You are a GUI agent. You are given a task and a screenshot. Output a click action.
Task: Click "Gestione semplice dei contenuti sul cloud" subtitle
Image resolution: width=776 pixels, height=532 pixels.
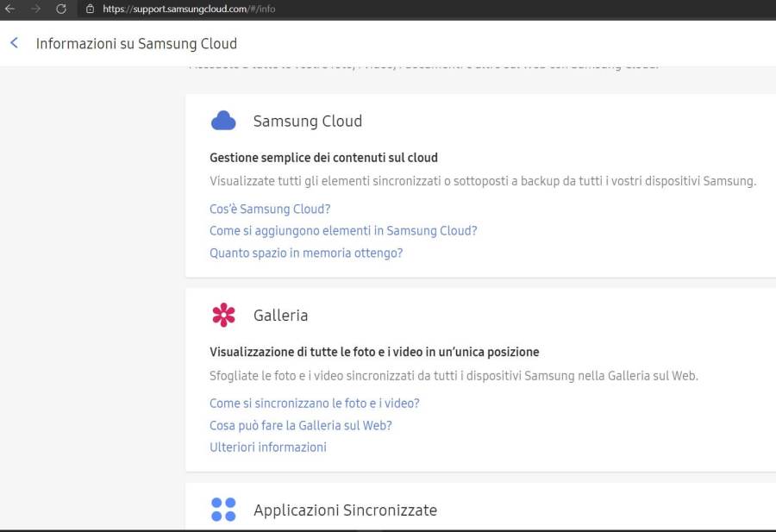pyautogui.click(x=323, y=158)
